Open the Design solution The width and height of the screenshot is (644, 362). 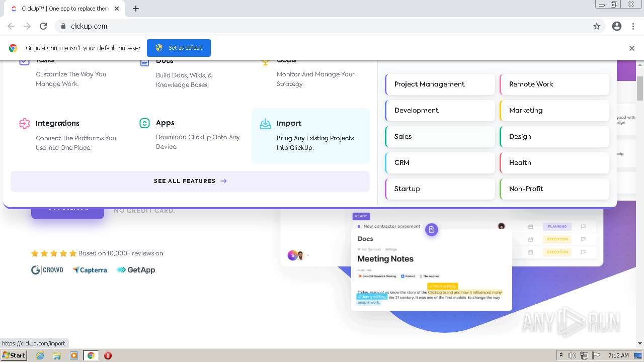pos(554,136)
